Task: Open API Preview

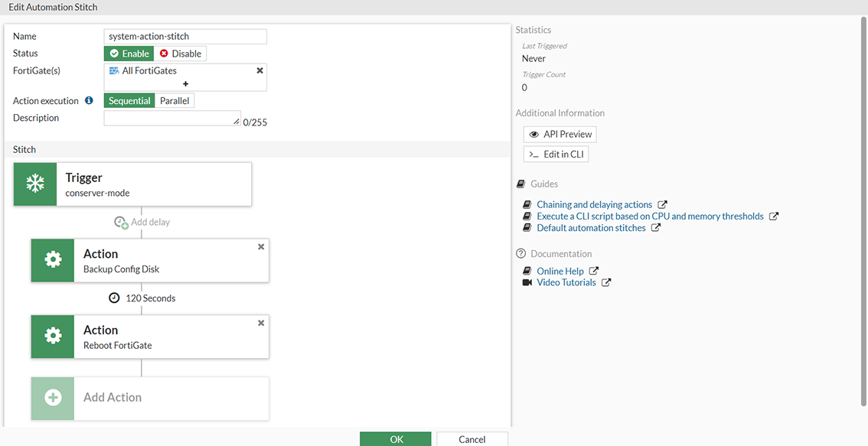Action: (x=560, y=135)
